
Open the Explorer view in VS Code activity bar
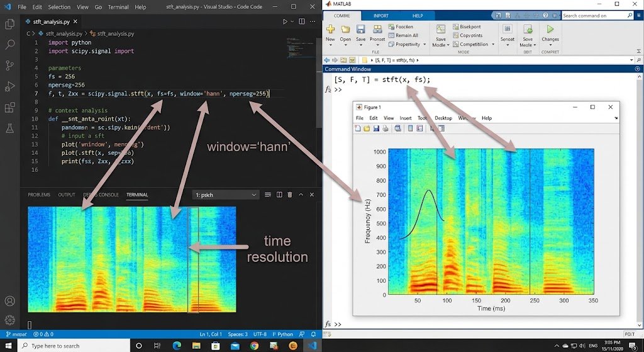(x=9, y=24)
